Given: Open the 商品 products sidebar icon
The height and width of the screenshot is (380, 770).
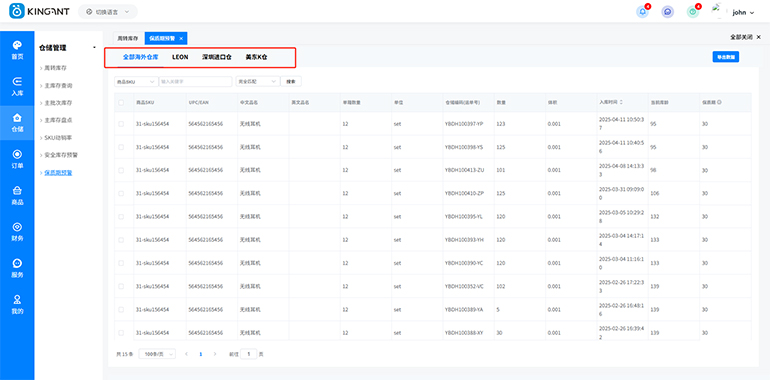Looking at the screenshot, I should (x=17, y=195).
